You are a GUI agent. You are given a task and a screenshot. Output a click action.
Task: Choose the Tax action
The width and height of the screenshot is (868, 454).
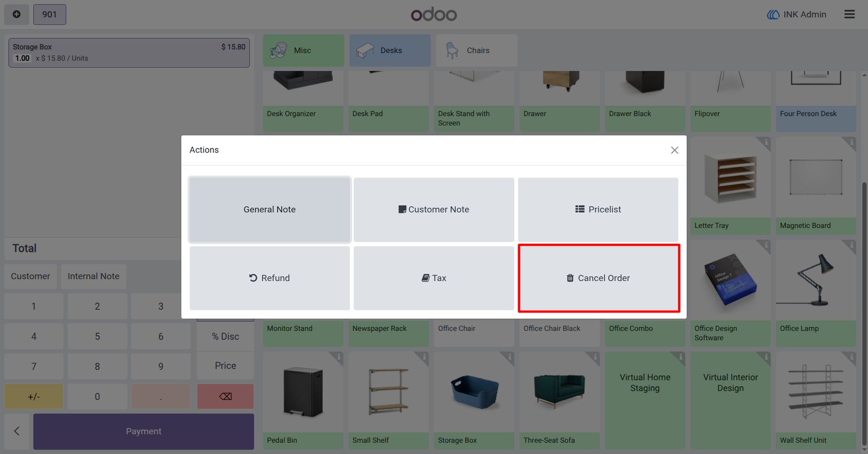pyautogui.click(x=434, y=278)
